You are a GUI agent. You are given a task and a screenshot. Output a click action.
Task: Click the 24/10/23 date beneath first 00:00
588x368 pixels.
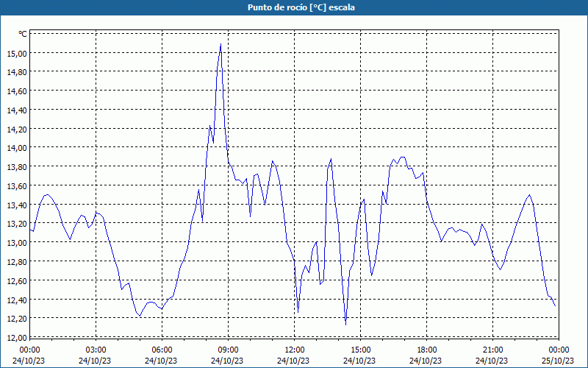pyautogui.click(x=29, y=361)
